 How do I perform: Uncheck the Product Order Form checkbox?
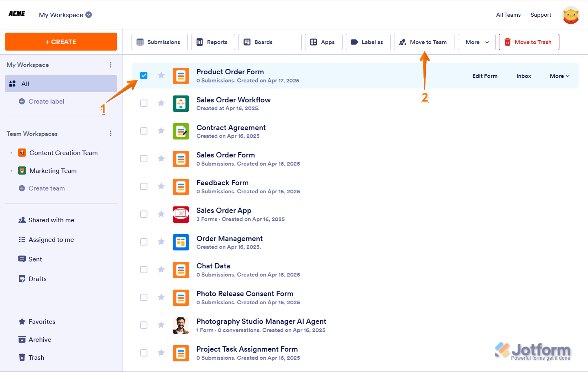click(144, 75)
